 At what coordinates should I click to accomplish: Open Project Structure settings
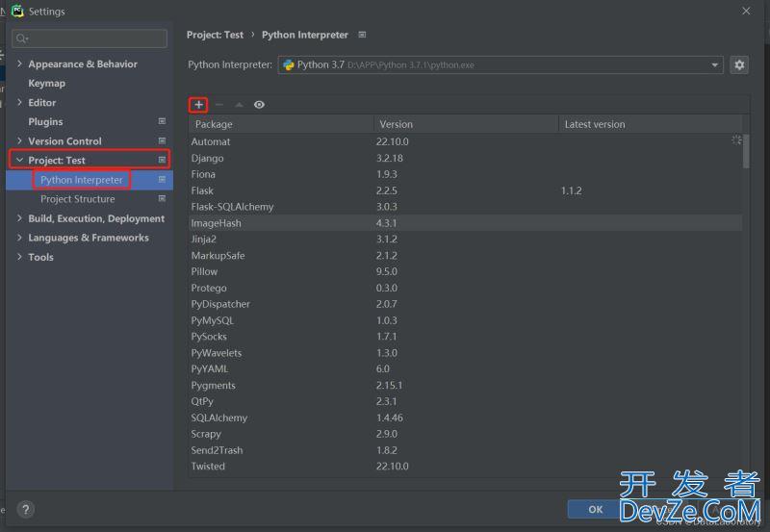pyautogui.click(x=78, y=199)
